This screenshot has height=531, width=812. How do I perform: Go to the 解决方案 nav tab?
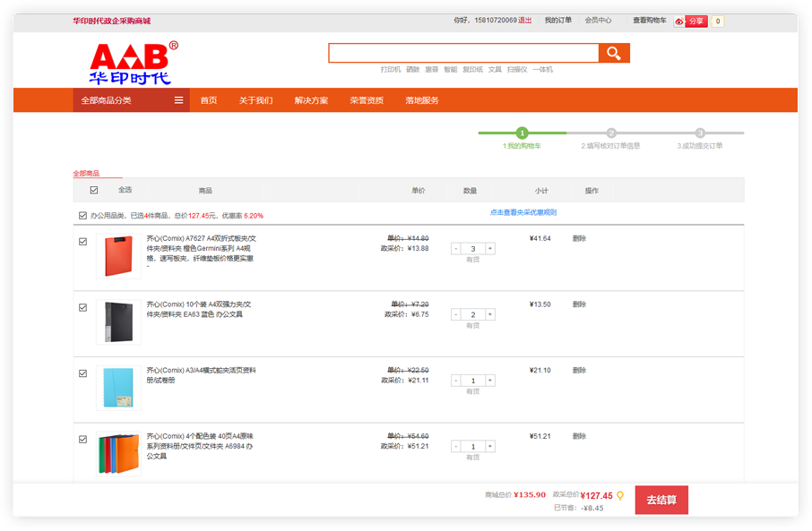311,100
